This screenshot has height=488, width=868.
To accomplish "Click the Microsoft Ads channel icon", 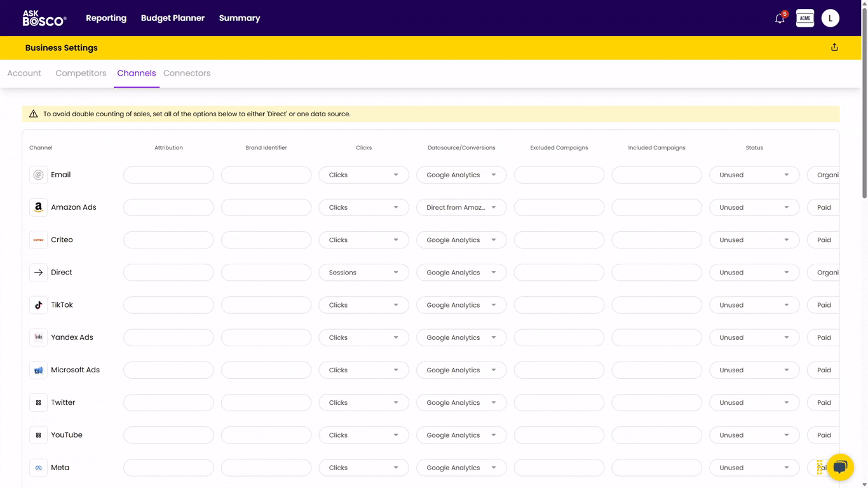I will pos(38,370).
